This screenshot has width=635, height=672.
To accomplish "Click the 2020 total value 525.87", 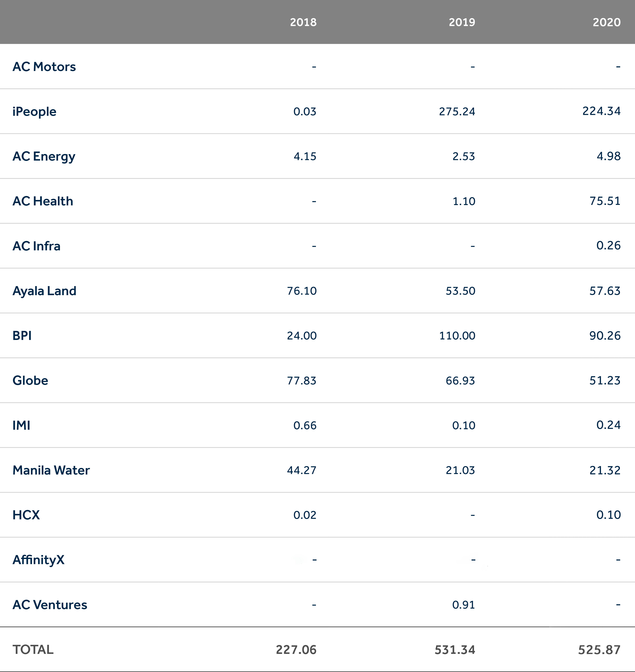I will pyautogui.click(x=599, y=650).
